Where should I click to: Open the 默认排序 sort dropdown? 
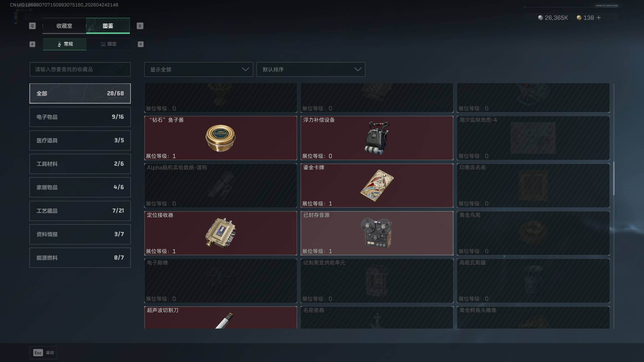[311, 69]
